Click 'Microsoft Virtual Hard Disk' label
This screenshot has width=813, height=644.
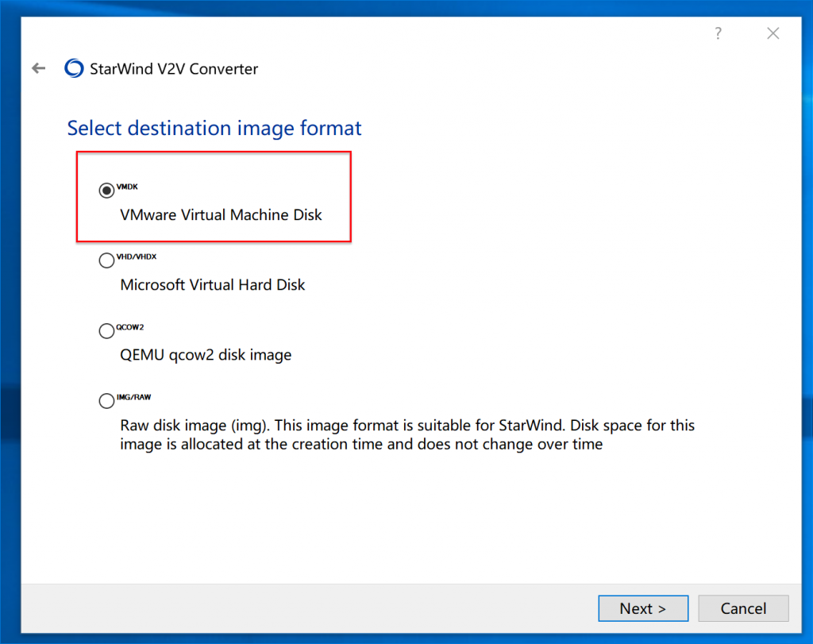213,284
